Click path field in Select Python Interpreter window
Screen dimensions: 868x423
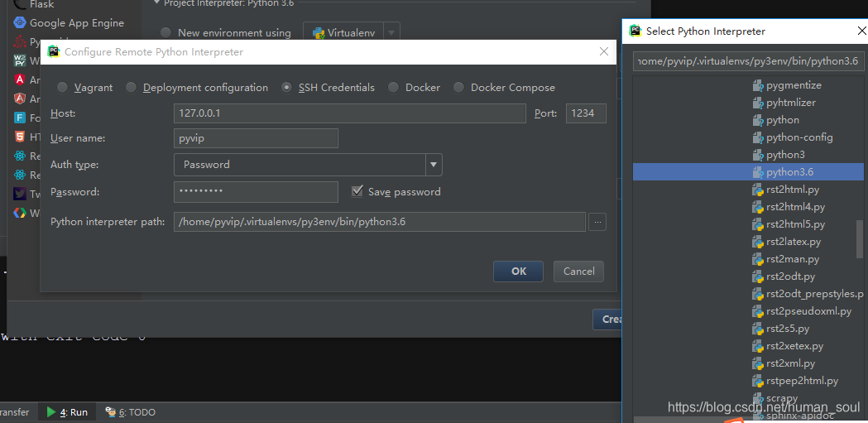pos(748,61)
